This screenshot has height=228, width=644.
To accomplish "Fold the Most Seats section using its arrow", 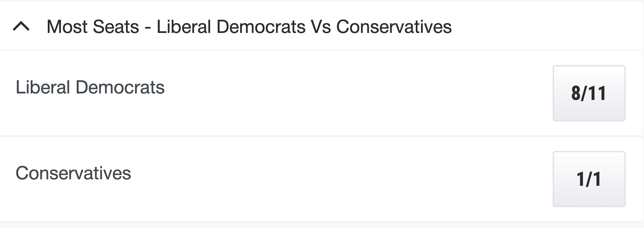I will pos(21,27).
